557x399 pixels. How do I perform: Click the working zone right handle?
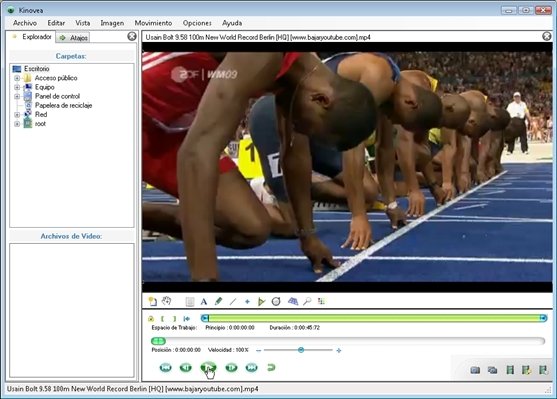pos(543,318)
